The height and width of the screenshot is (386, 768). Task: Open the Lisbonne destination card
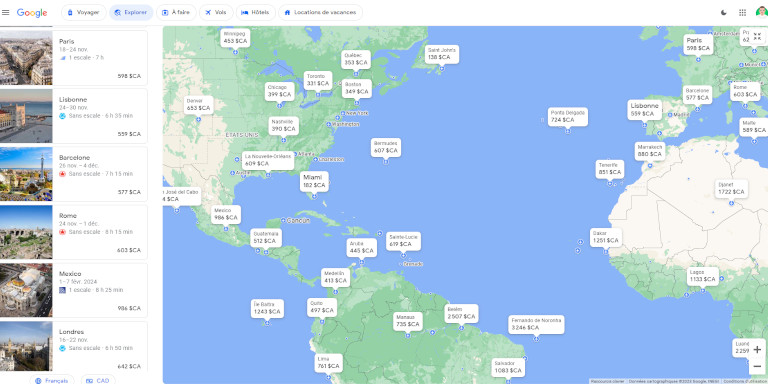73,116
